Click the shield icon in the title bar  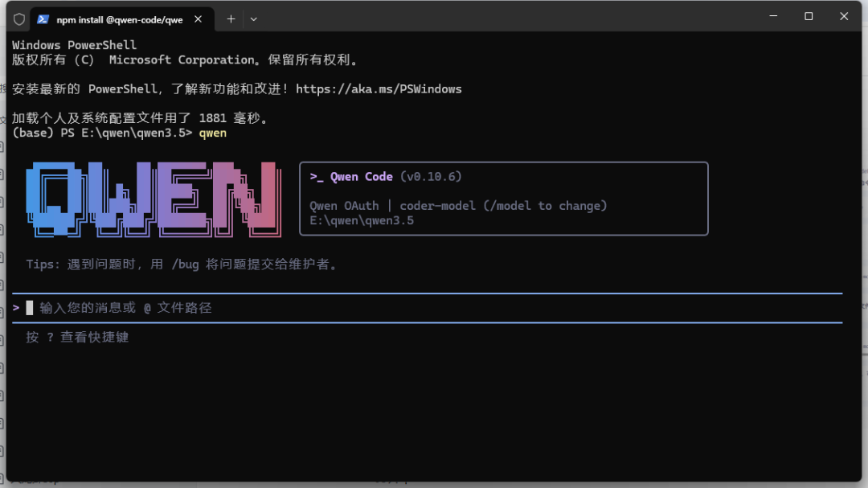[x=18, y=19]
